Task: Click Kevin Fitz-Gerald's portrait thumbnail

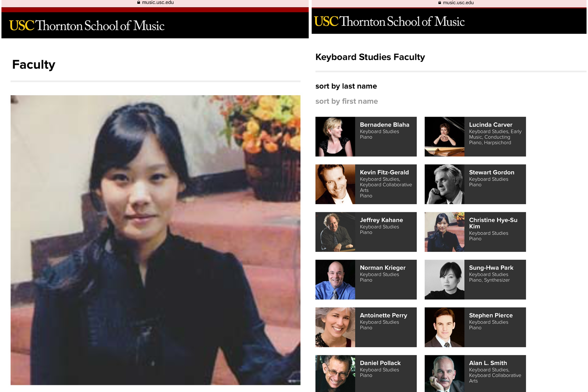Action: point(335,184)
